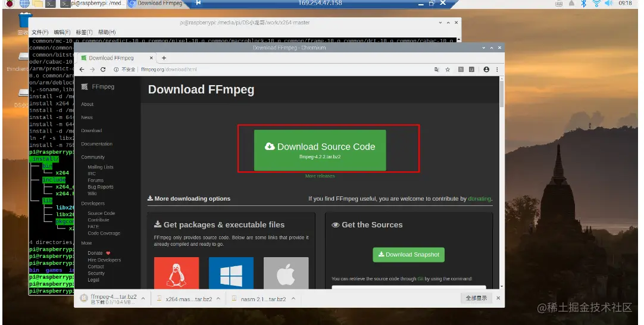
Task: Open file manager folder icon in taskbar
Action: [37, 4]
